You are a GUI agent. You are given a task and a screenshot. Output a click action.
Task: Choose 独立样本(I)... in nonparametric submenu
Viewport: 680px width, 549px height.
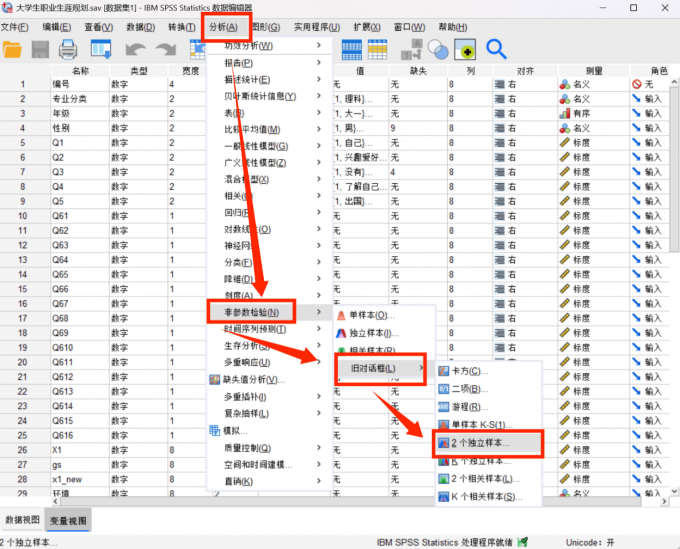[385, 333]
